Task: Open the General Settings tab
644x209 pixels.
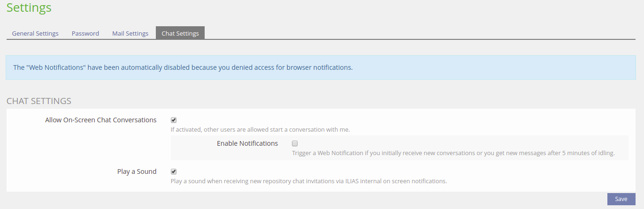Action: pyautogui.click(x=35, y=33)
